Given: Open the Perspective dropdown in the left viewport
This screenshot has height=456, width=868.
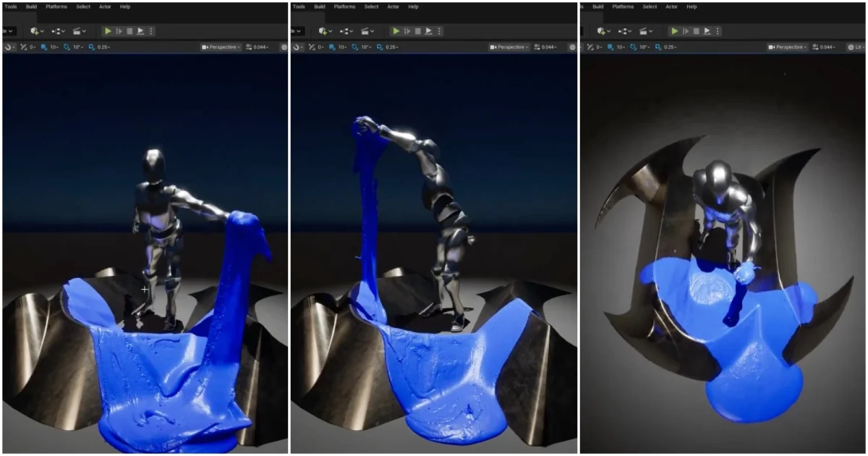Looking at the screenshot, I should click(221, 47).
